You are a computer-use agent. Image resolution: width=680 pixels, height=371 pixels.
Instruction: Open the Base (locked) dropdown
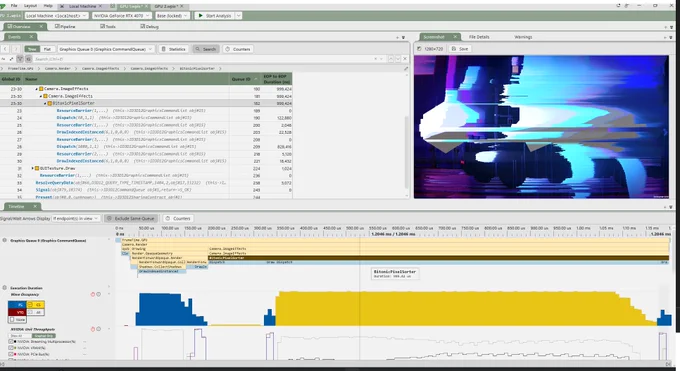point(172,16)
